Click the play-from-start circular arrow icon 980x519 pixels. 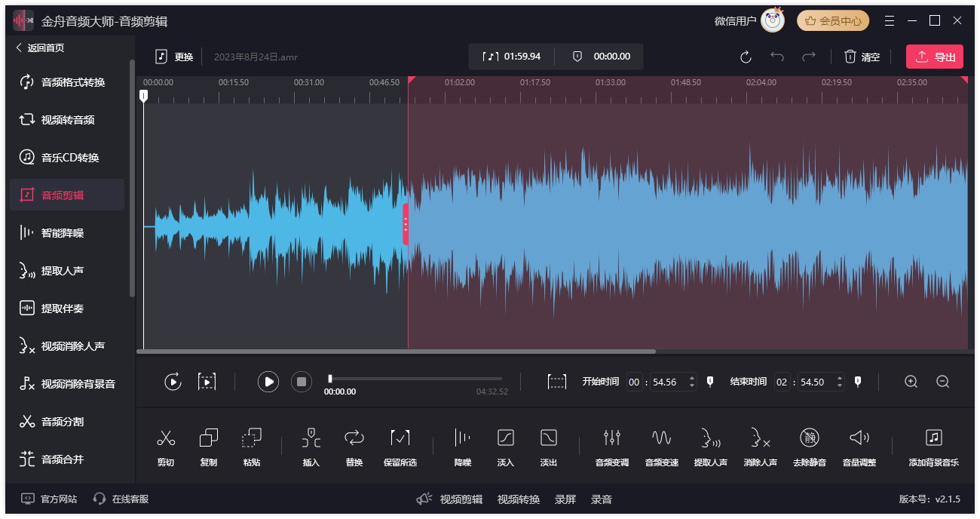click(173, 382)
